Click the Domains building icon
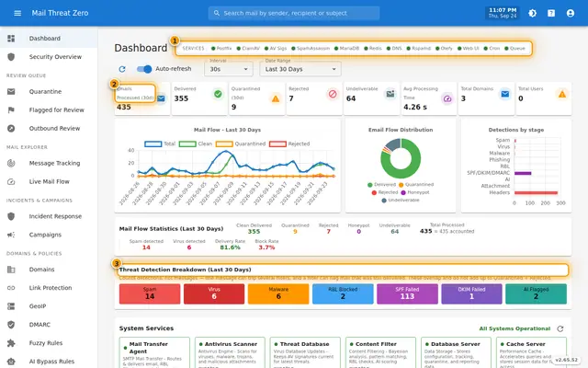 click(11, 270)
